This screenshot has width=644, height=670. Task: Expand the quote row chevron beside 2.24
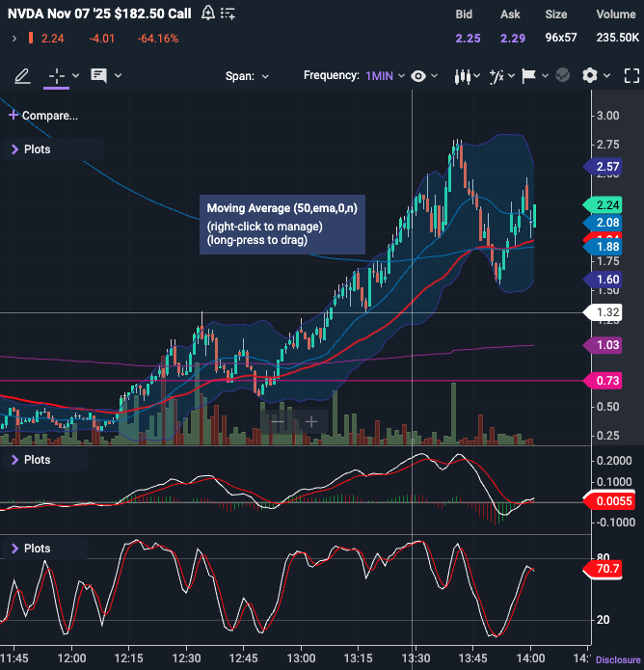click(13, 38)
